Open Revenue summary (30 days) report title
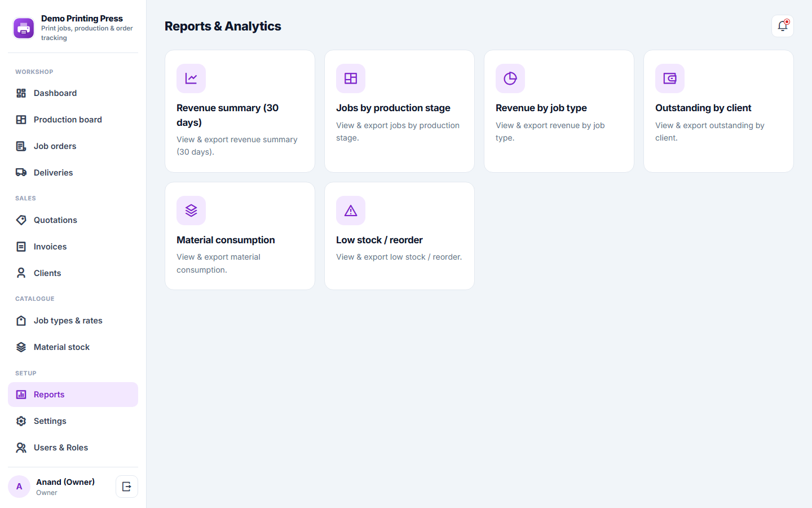812x508 pixels. click(228, 115)
